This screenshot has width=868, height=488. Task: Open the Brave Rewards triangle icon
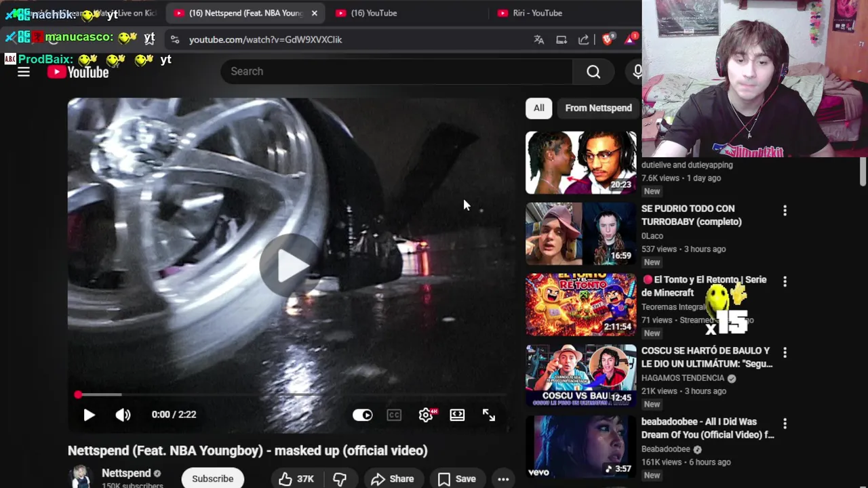pyautogui.click(x=631, y=39)
